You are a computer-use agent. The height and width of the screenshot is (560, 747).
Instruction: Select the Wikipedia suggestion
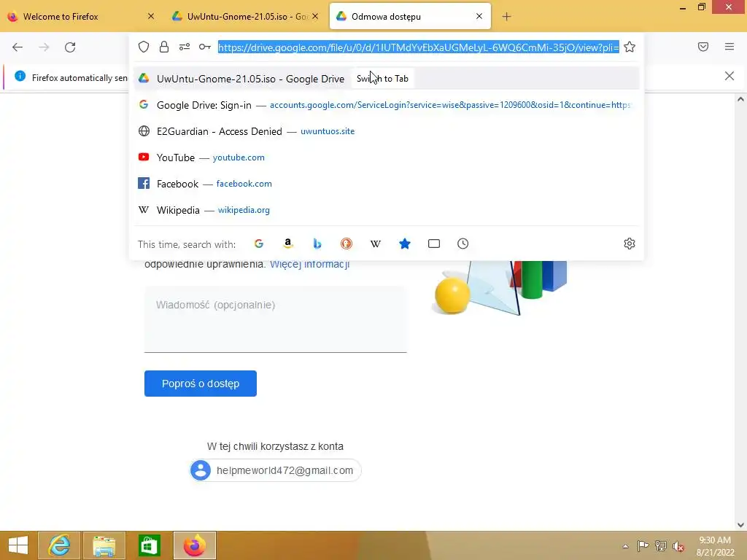tap(387, 210)
